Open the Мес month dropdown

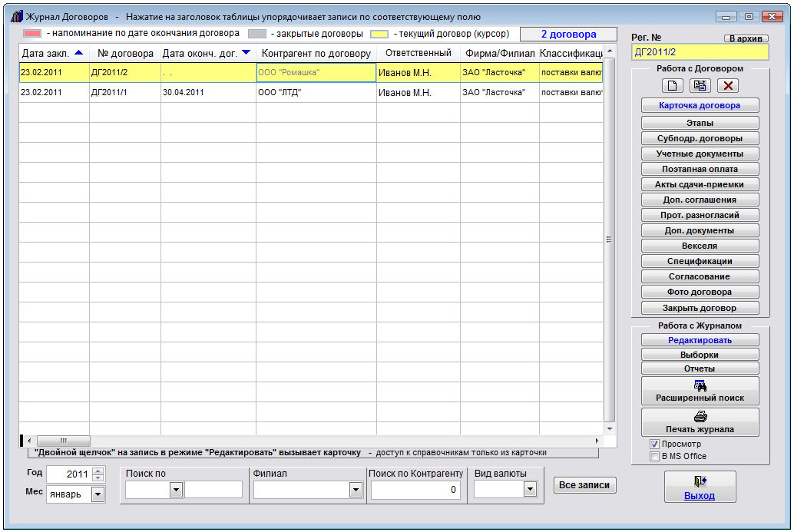coord(98,494)
